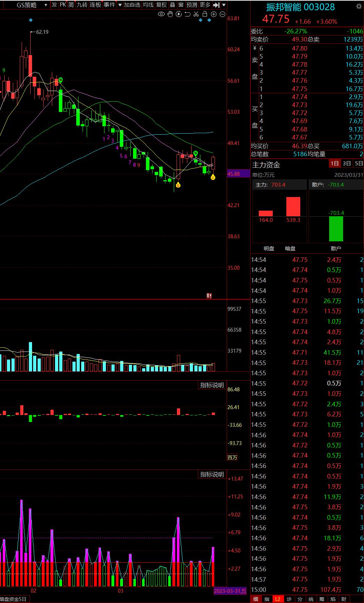364x603 pixels.
Task: Click the 窗 window button
Action: point(181,5)
